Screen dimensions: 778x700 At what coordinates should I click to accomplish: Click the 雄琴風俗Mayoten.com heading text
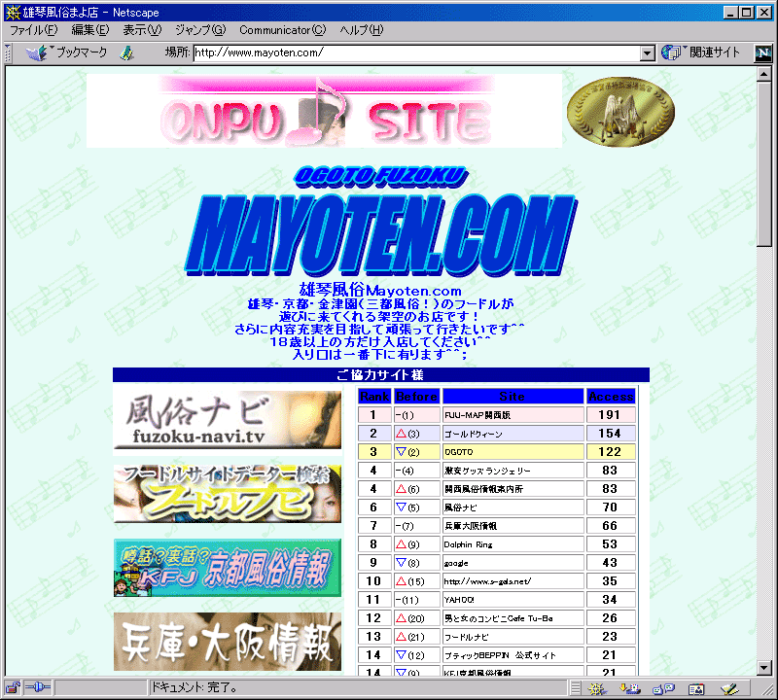[x=380, y=291]
